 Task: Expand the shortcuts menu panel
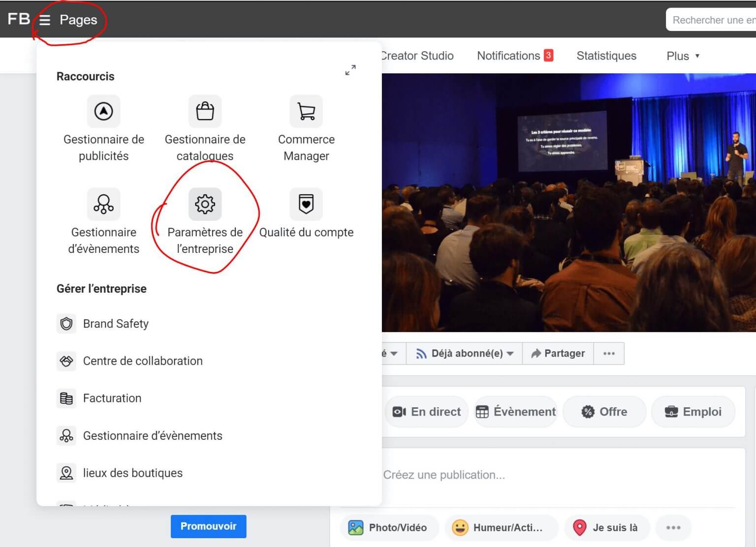[350, 70]
